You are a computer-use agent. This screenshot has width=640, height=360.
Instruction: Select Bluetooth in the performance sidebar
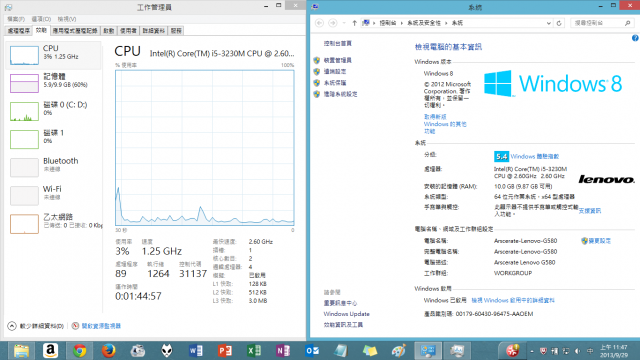(54, 167)
